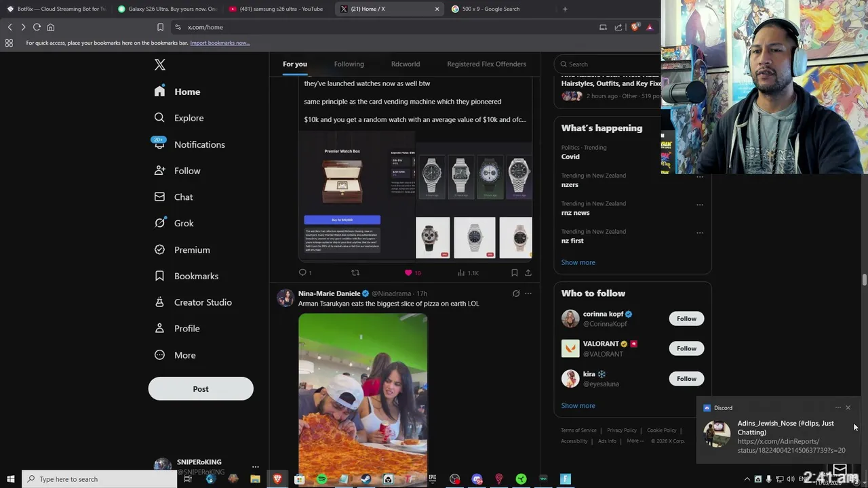Repost the watch box post
Viewport: 868px width, 488px height.
tap(355, 272)
